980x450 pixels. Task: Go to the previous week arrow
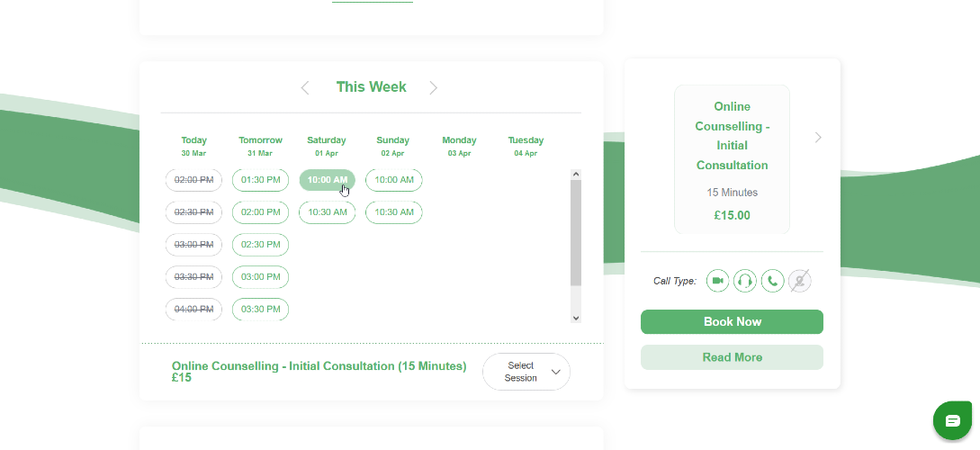[305, 87]
